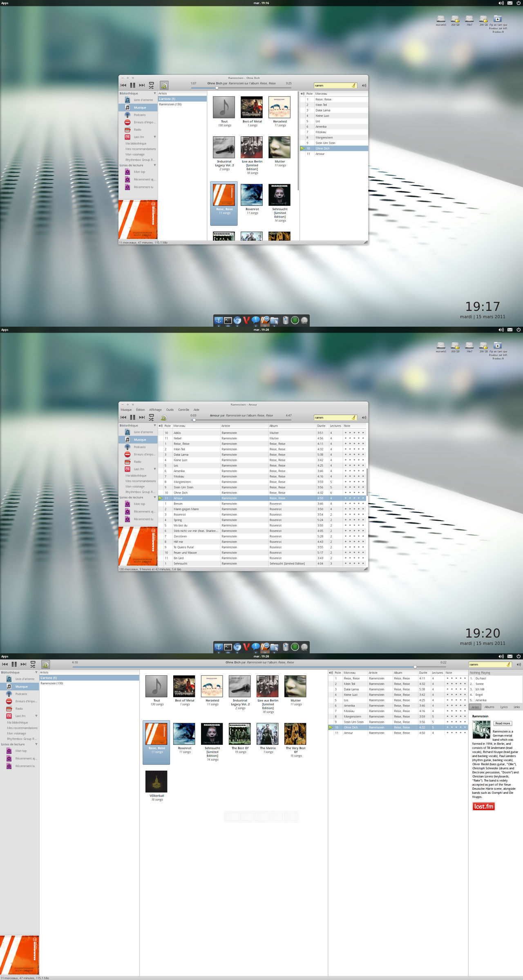
Task: Skip to next track in top window
Action: coord(142,85)
